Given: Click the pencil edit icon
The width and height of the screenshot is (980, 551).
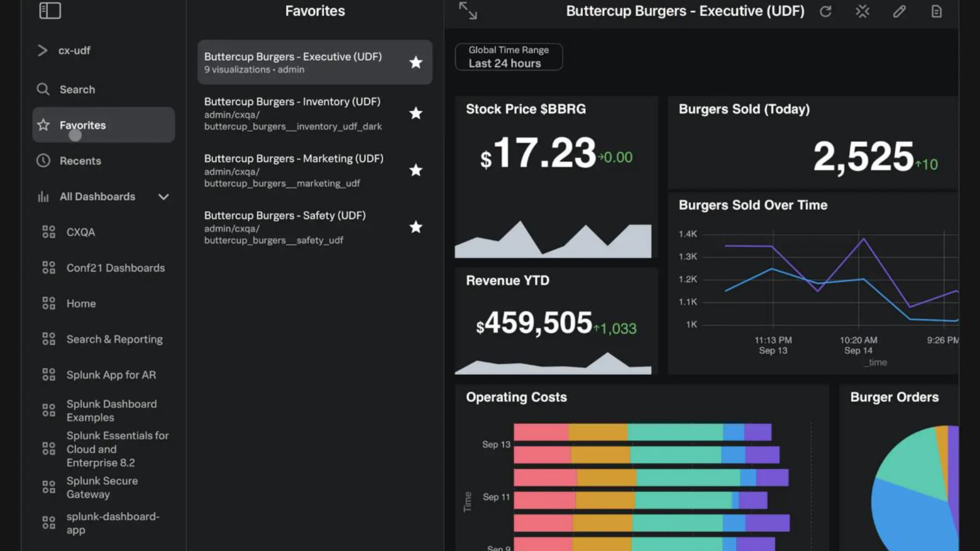Looking at the screenshot, I should 899,11.
